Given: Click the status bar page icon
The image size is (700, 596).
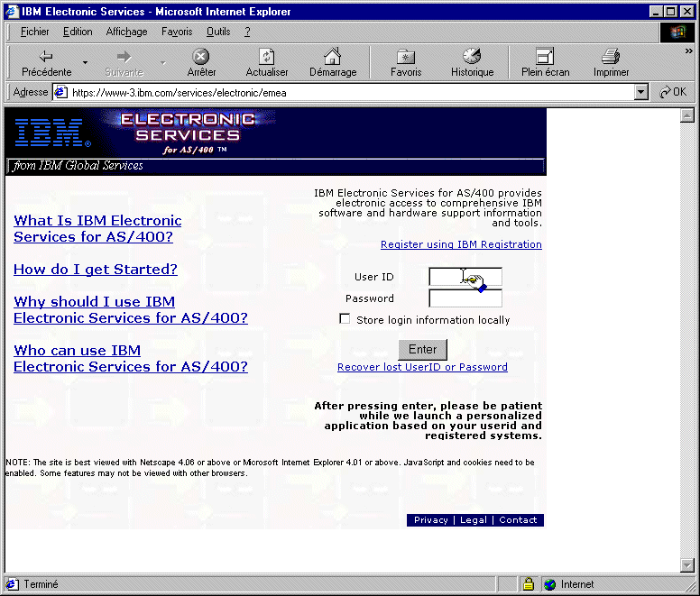Looking at the screenshot, I should (x=12, y=584).
